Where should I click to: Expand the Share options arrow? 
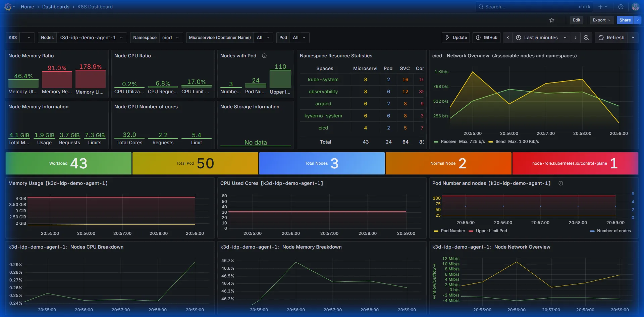[x=638, y=20]
